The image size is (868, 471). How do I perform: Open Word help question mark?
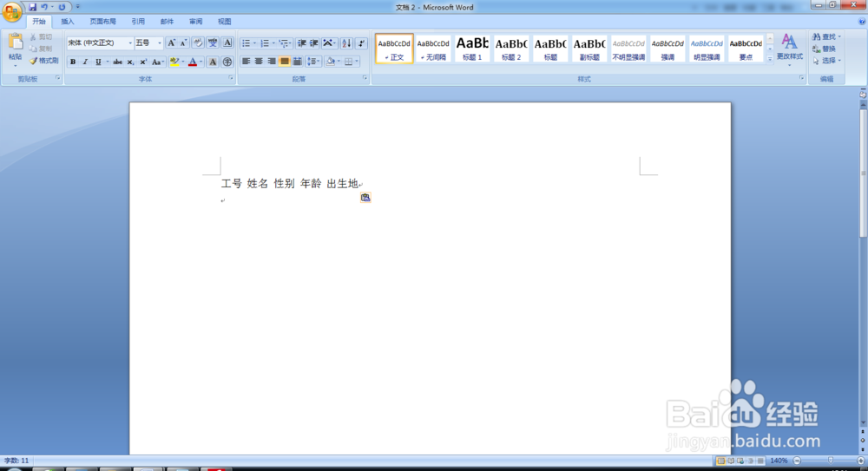(x=862, y=22)
